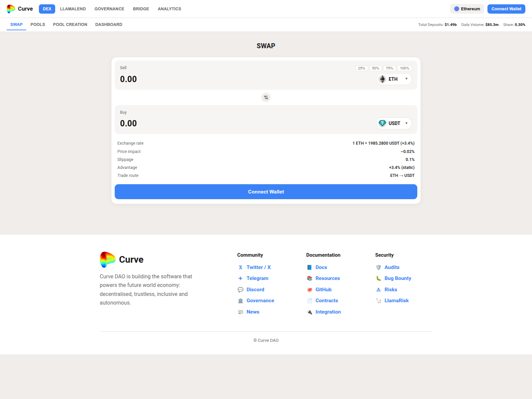The height and width of the screenshot is (399, 532).
Task: Click the GitHub octopus icon
Action: pyautogui.click(x=310, y=290)
